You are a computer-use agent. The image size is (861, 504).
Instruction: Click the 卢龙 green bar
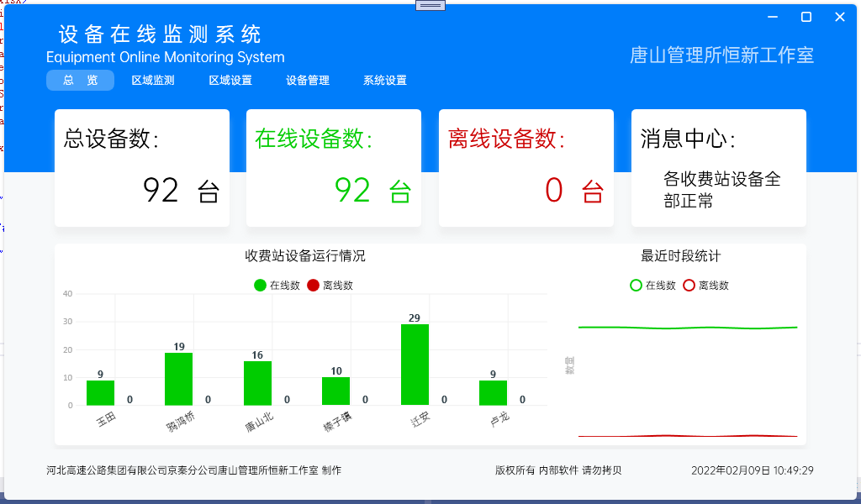point(493,392)
